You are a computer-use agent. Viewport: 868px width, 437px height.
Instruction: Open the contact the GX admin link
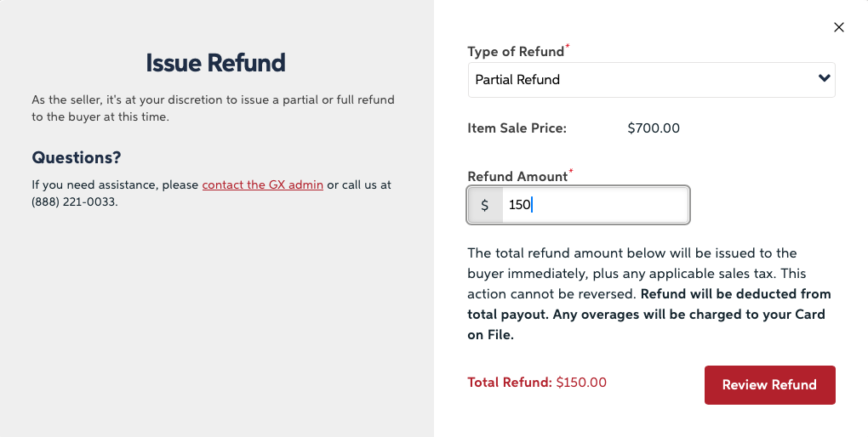pyautogui.click(x=262, y=184)
